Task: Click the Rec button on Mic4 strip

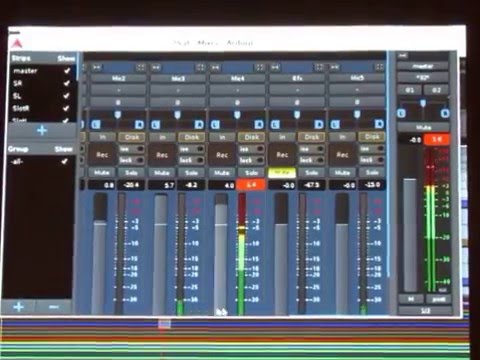Action: [222, 155]
